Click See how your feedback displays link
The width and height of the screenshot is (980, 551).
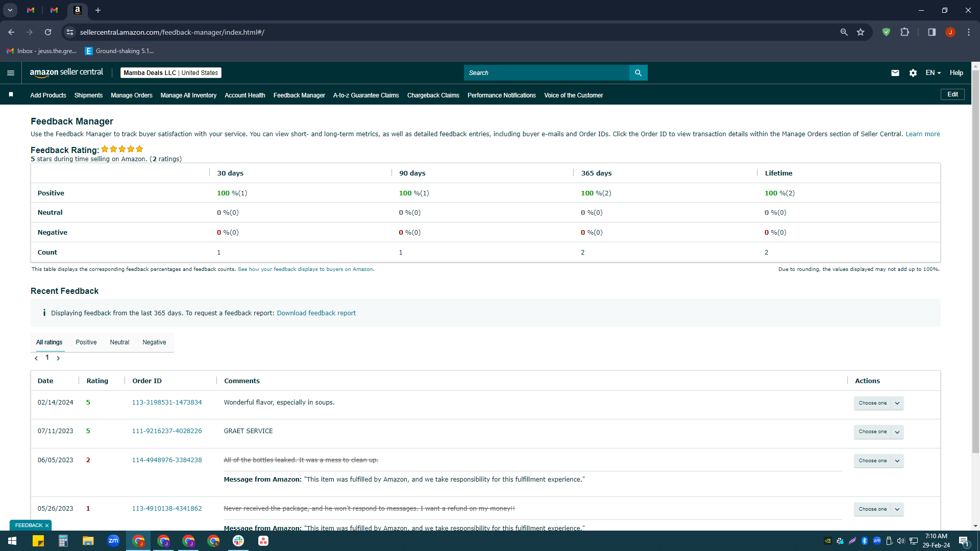305,269
